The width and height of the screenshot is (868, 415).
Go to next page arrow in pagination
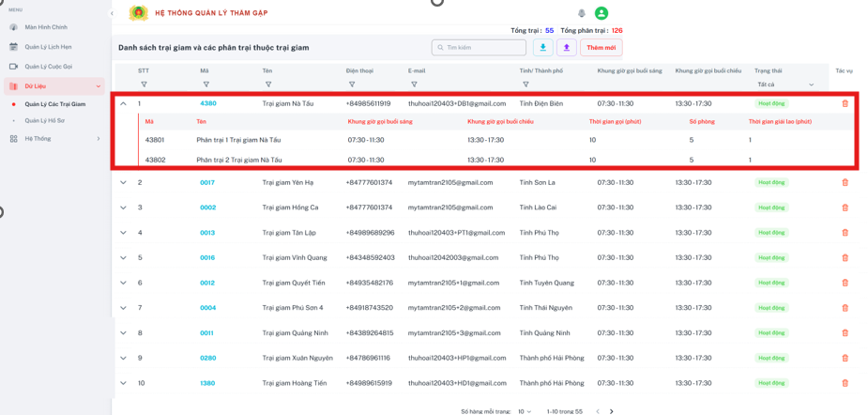[611, 411]
